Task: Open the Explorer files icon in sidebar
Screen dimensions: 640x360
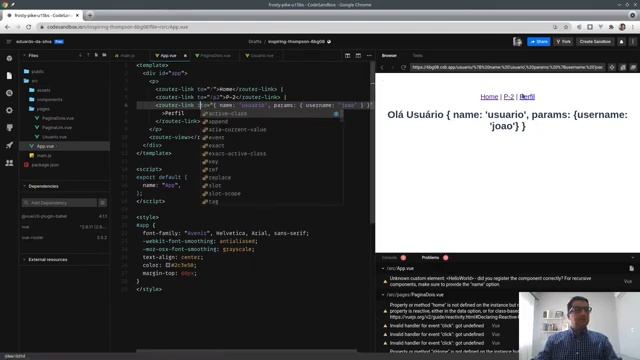Action: 9,76
